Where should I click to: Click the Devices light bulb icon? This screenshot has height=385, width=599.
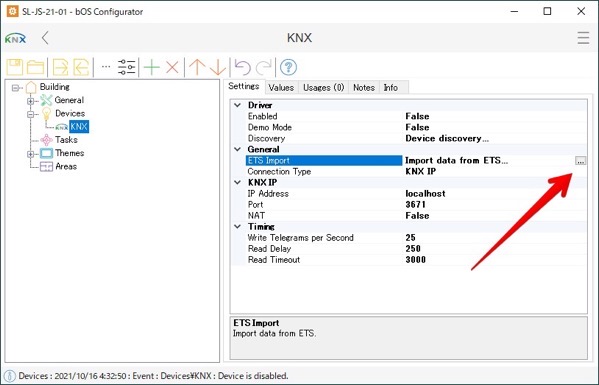[x=46, y=113]
